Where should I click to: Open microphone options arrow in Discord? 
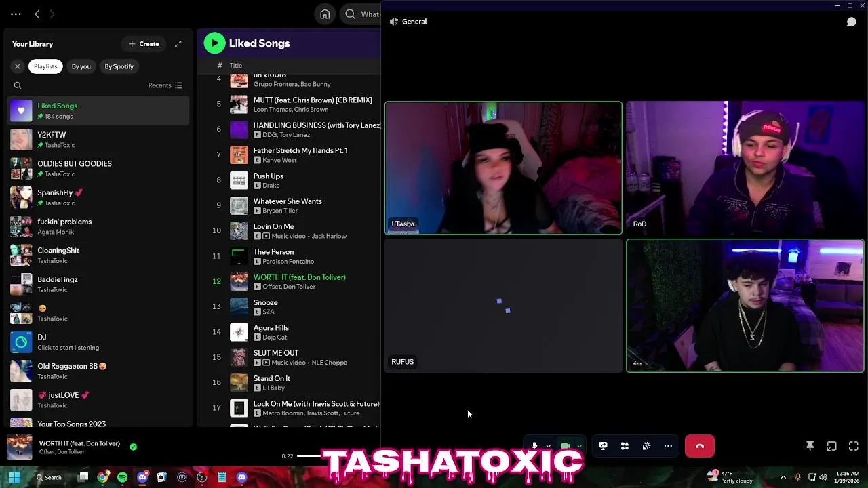(548, 446)
